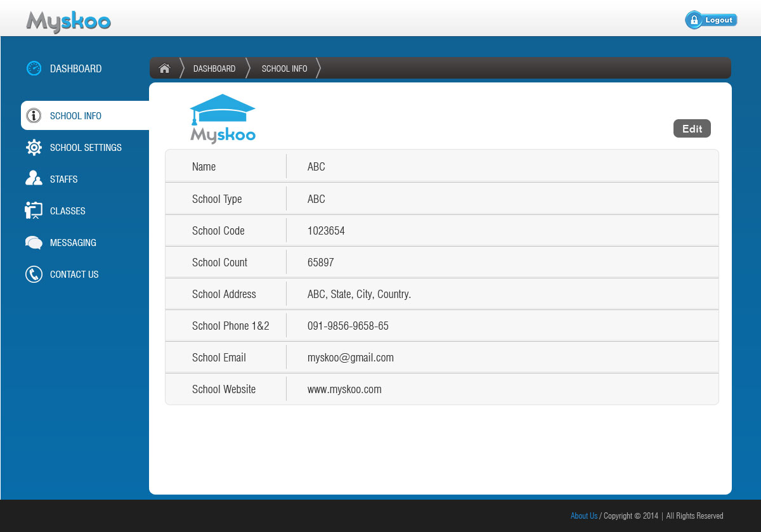Click the Logout button text
The height and width of the screenshot is (532, 761).
pos(719,20)
